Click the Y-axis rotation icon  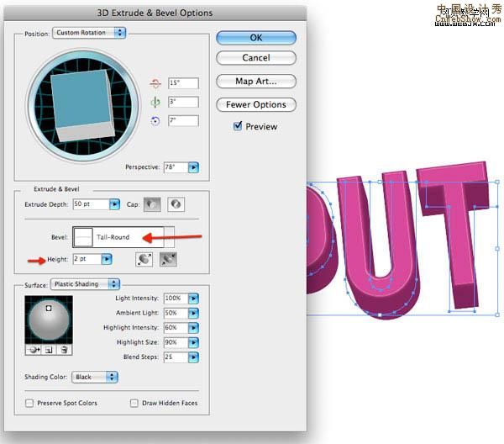(x=155, y=103)
